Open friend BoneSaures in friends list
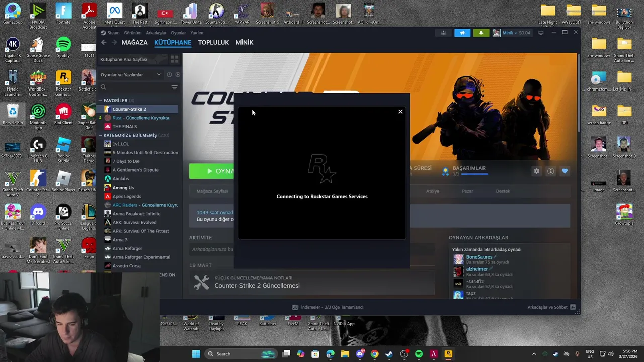Screen dimensions: 644x362 (479, 257)
